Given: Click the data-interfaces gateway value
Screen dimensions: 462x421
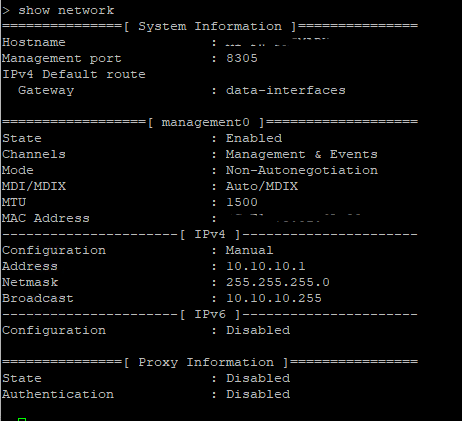Looking at the screenshot, I should click(x=286, y=90).
